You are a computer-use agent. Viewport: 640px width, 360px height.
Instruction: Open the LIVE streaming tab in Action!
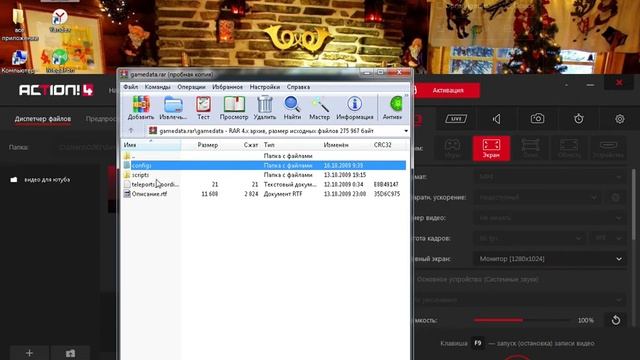pyautogui.click(x=456, y=119)
